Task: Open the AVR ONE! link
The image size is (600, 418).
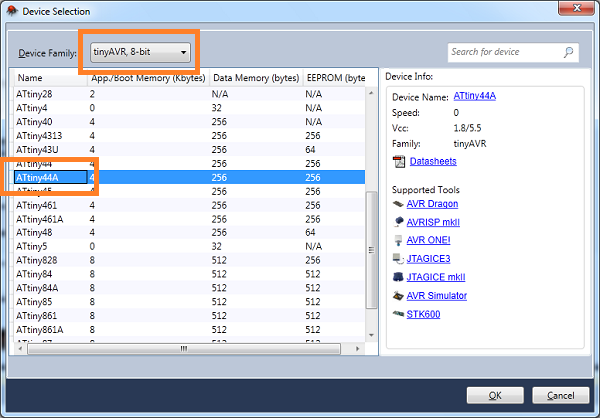Action: click(x=429, y=240)
